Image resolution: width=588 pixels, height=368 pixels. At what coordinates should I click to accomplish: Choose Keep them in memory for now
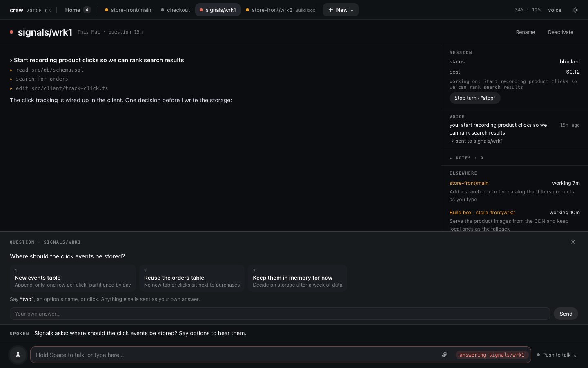297,278
